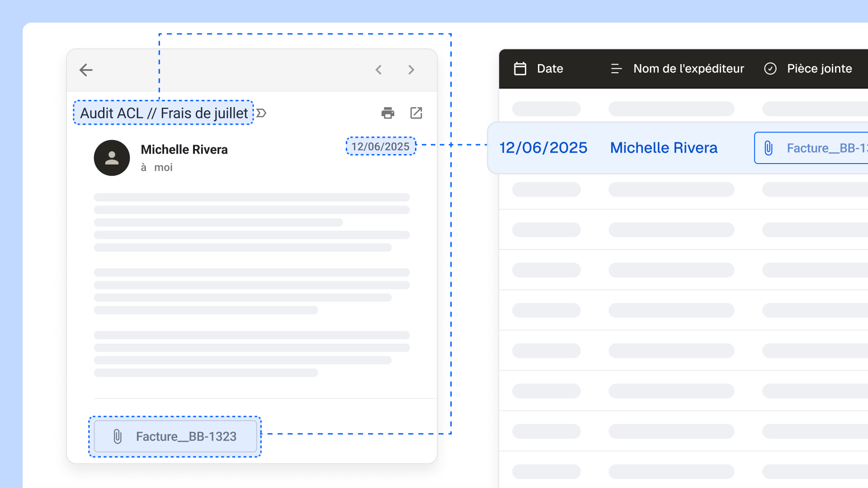Image resolution: width=868 pixels, height=488 pixels.
Task: Go to next email with right chevron
Action: pyautogui.click(x=411, y=70)
